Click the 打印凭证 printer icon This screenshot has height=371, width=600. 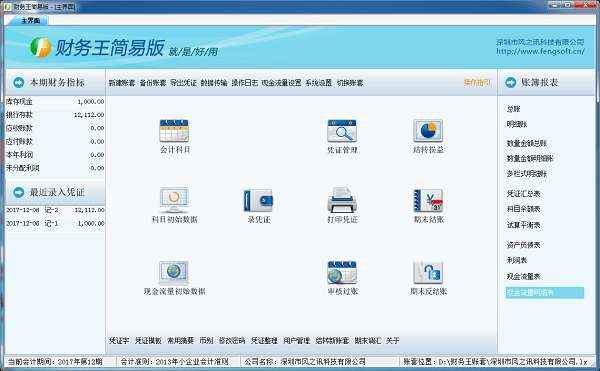(342, 200)
